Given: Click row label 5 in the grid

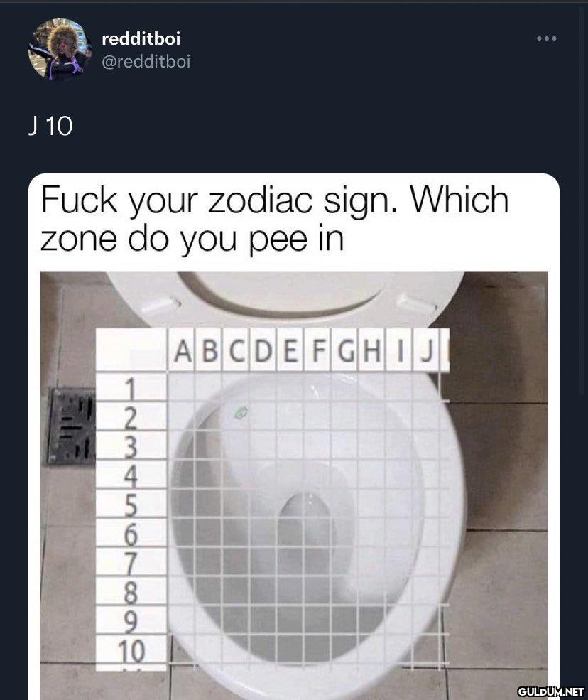Looking at the screenshot, I should (x=131, y=505).
